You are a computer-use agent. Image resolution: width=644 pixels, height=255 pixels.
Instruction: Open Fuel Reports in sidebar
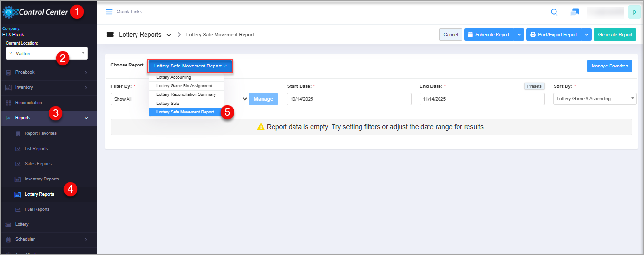(37, 209)
